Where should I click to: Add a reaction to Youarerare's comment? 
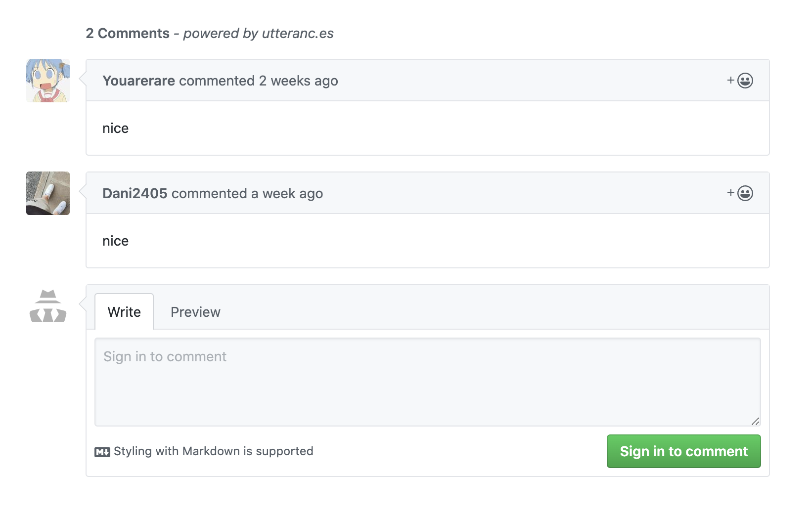click(x=740, y=81)
